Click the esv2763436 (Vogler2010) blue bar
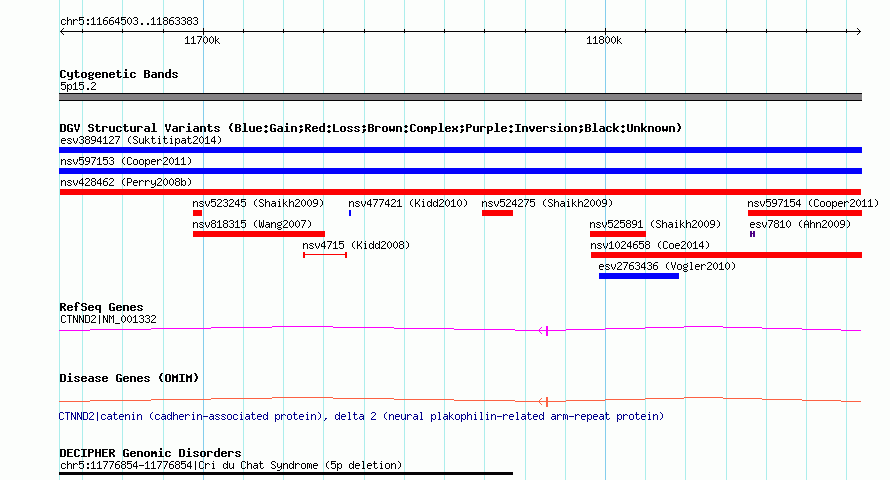This screenshot has width=890, height=480. point(639,276)
